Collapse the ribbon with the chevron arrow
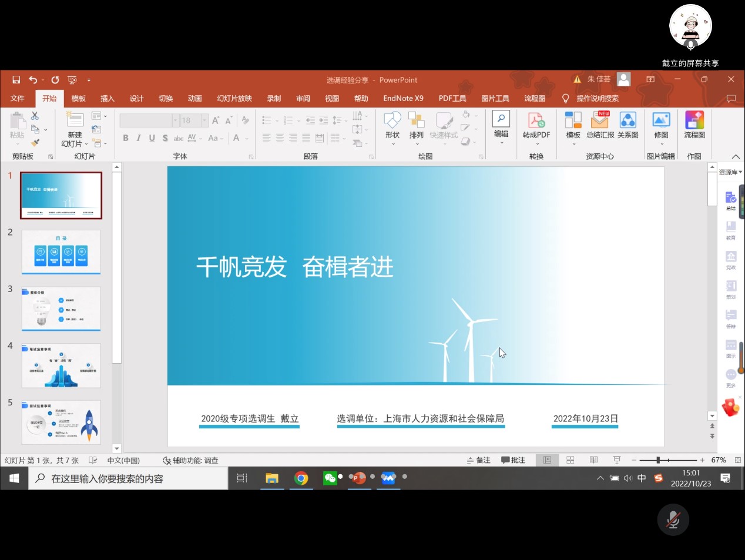The image size is (745, 560). (735, 156)
